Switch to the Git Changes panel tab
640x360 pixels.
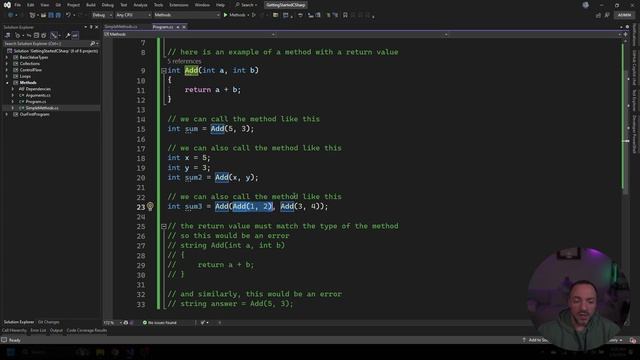[x=49, y=322]
